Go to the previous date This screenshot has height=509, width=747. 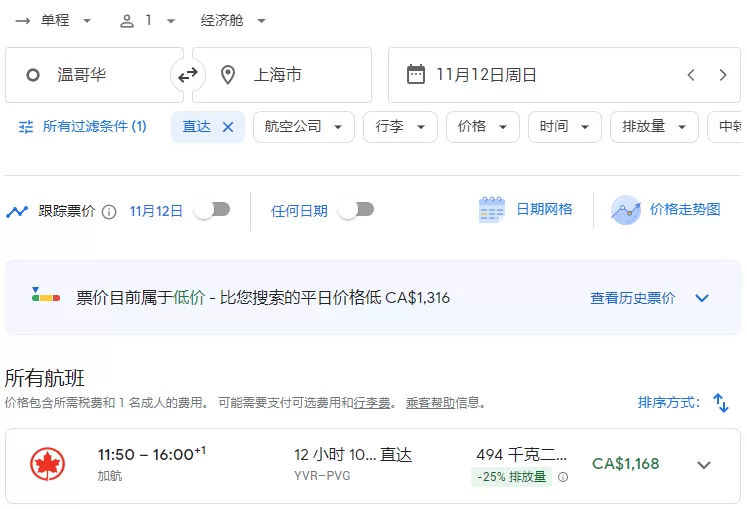coord(691,75)
